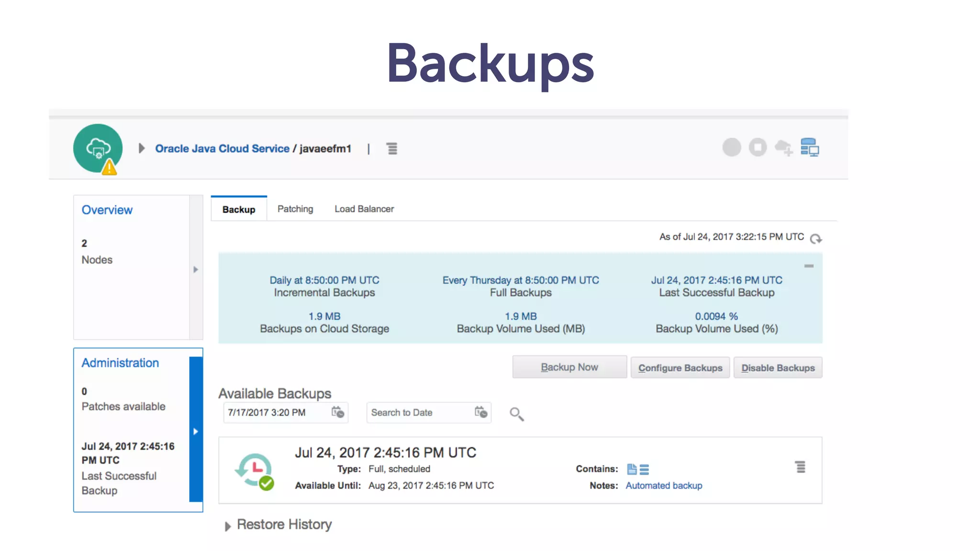
Task: Expand the breadcrumb arrow before Oracle Java Cloud Service
Action: 142,148
